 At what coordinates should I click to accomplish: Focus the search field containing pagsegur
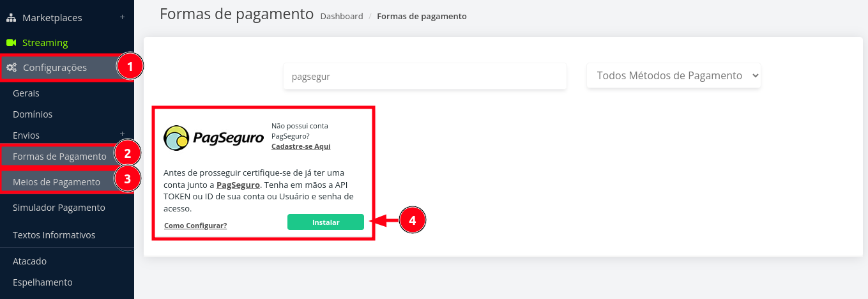click(425, 76)
